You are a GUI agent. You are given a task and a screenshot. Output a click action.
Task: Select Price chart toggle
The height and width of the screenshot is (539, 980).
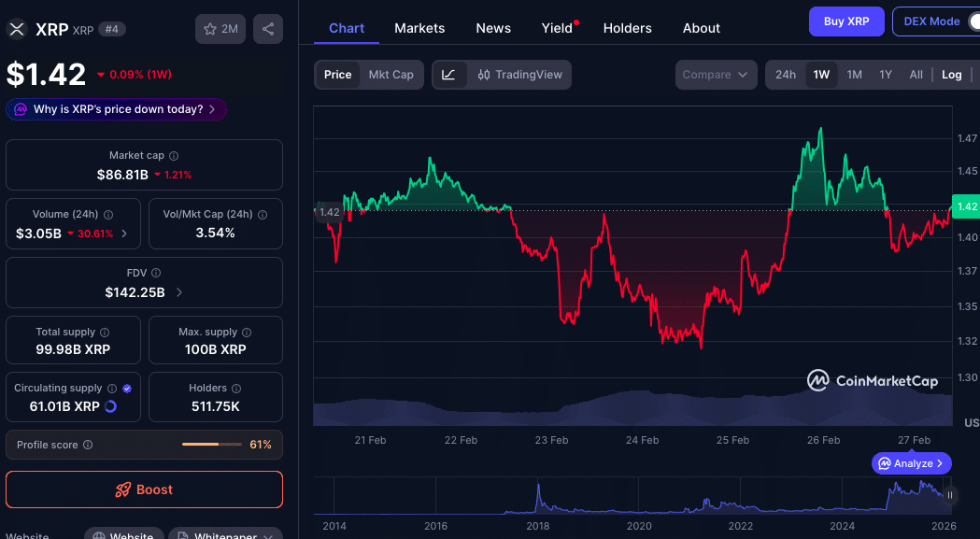pyautogui.click(x=337, y=75)
